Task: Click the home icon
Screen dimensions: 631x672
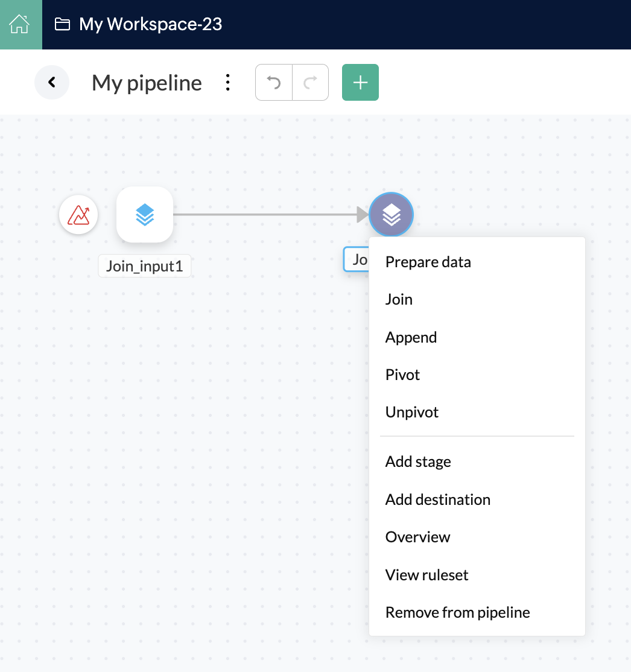Action: [20, 25]
